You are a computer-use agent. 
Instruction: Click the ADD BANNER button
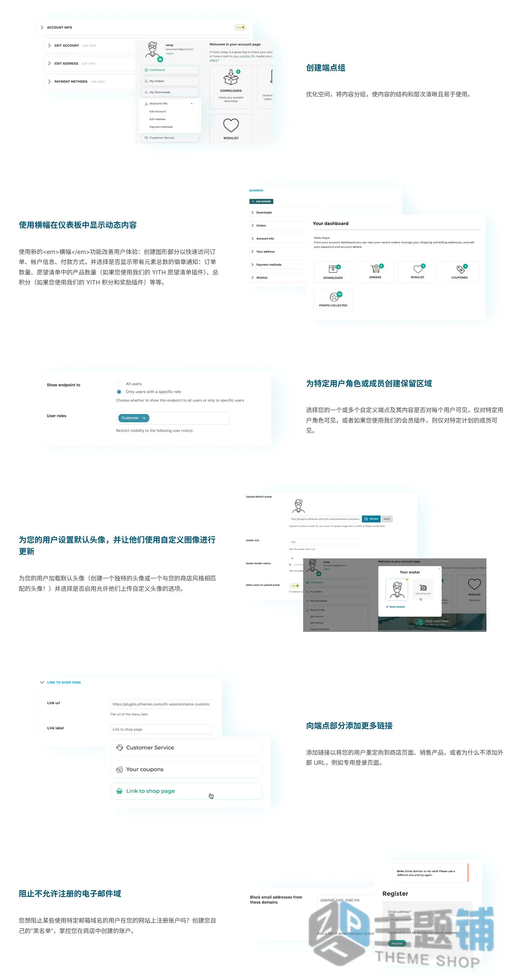pyautogui.click(x=261, y=201)
